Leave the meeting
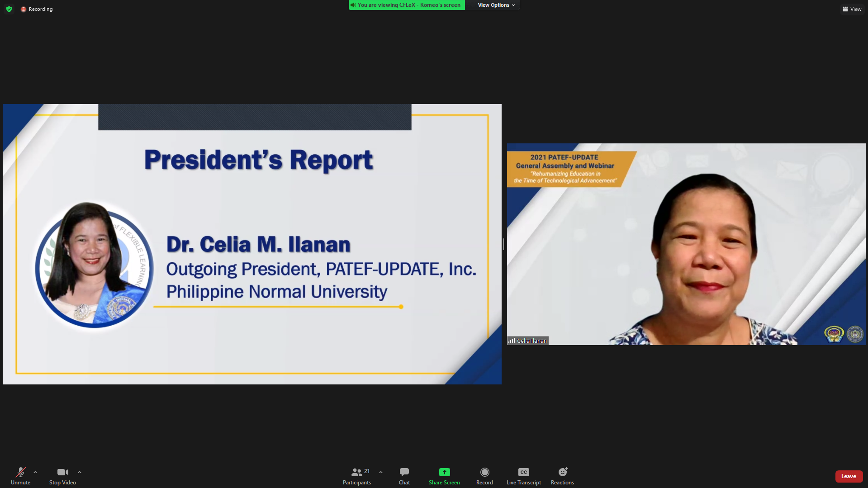 [x=849, y=476]
